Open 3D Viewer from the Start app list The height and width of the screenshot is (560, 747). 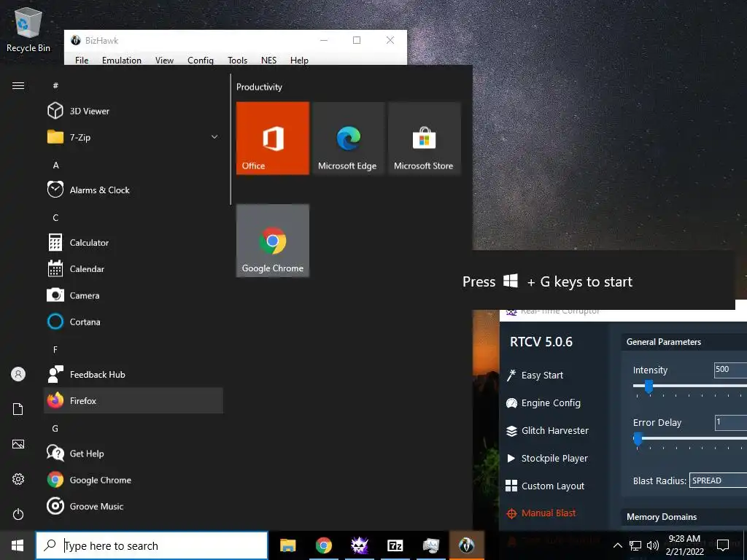[x=133, y=111]
